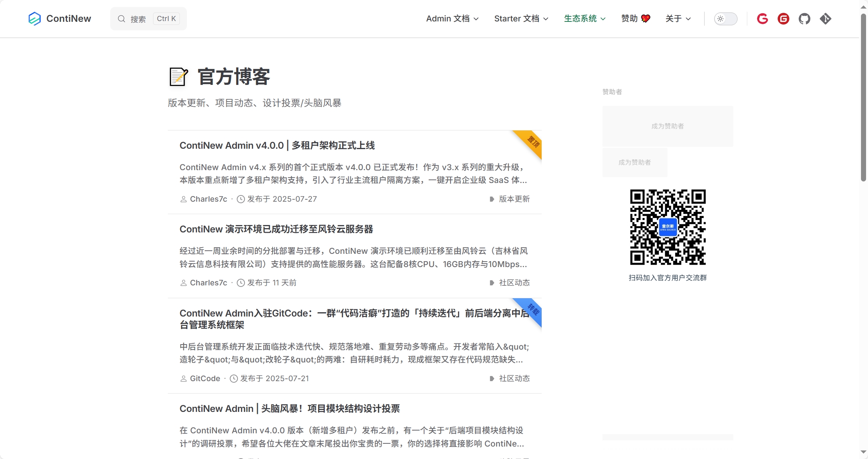Click the search magnifier icon
Image resolution: width=868 pixels, height=459 pixels.
pos(121,19)
